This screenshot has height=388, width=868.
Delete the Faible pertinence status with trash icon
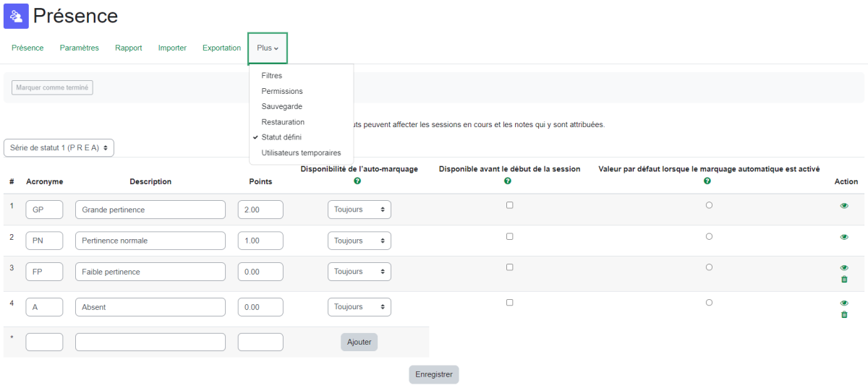[844, 280]
